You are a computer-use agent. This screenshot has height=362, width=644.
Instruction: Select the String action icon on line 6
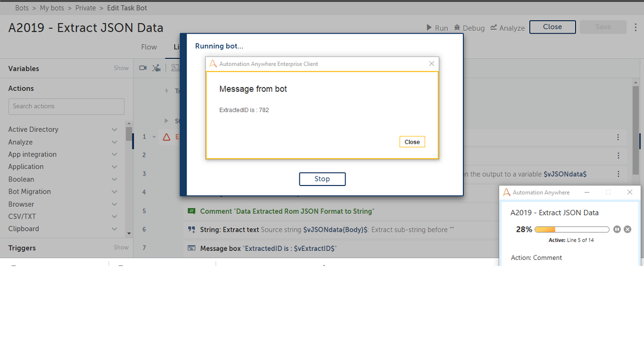pos(191,229)
